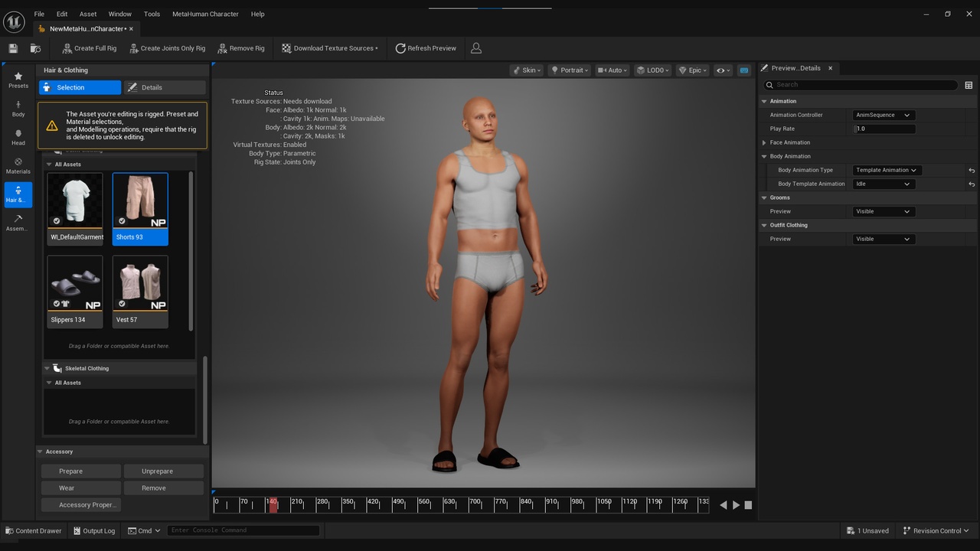980x551 pixels.
Task: Step timeline backward with left arrow
Action: click(724, 505)
